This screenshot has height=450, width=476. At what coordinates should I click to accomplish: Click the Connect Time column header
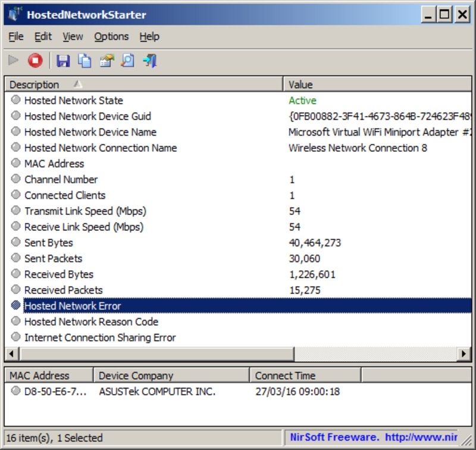click(x=305, y=376)
